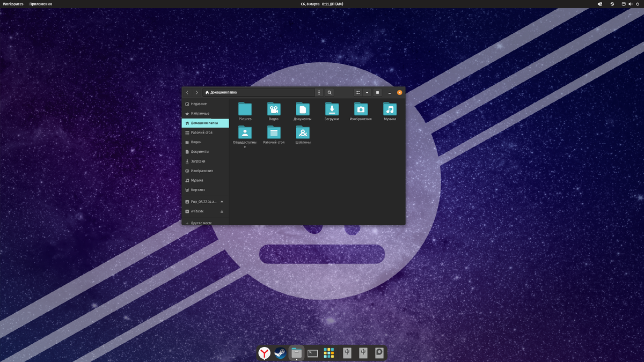Go to Музыка in the sidebar
This screenshot has height=362, width=644.
pyautogui.click(x=205, y=180)
